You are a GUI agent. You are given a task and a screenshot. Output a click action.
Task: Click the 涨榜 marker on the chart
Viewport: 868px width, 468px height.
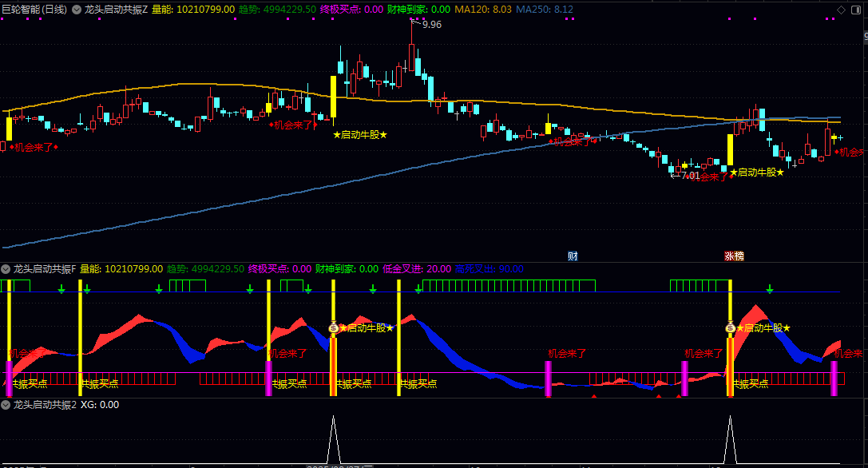pyautogui.click(x=734, y=256)
